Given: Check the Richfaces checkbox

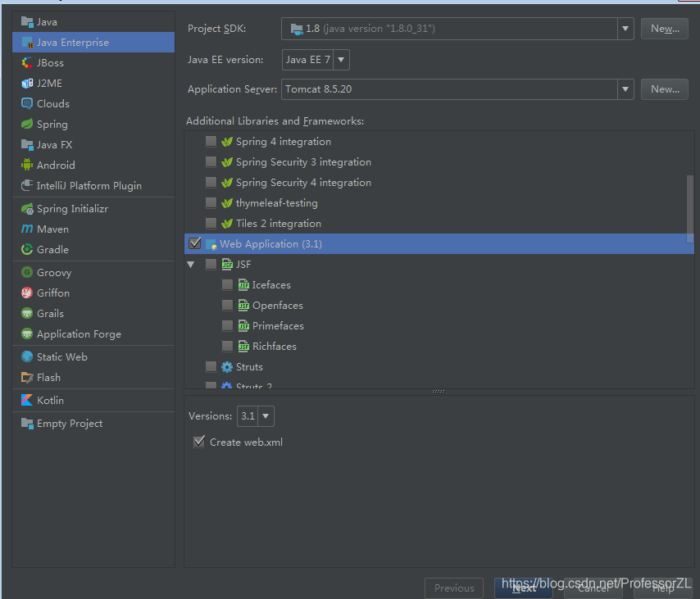Looking at the screenshot, I should point(227,347).
